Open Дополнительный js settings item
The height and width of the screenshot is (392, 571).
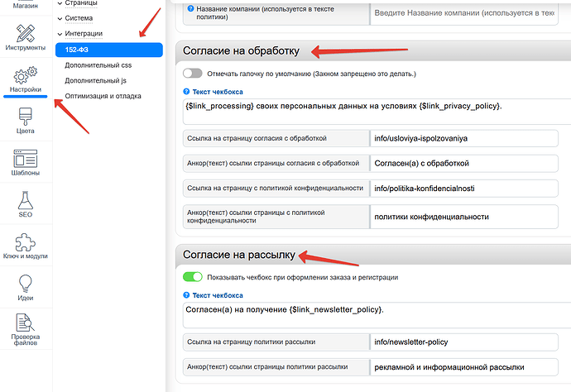(x=96, y=80)
